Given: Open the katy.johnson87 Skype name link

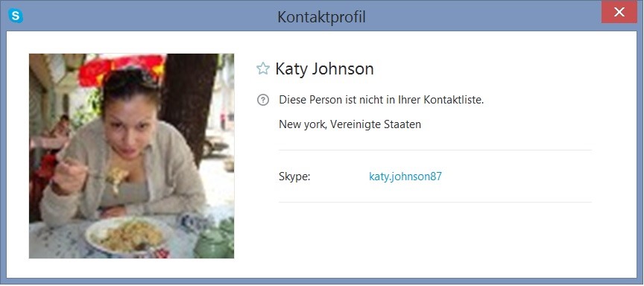Looking at the screenshot, I should coord(405,177).
